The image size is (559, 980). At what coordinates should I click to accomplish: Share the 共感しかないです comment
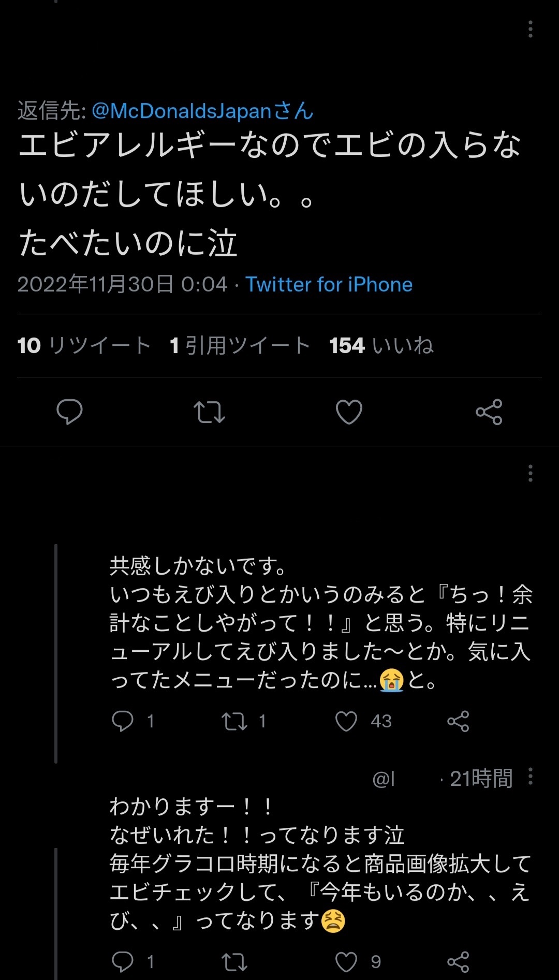458,721
